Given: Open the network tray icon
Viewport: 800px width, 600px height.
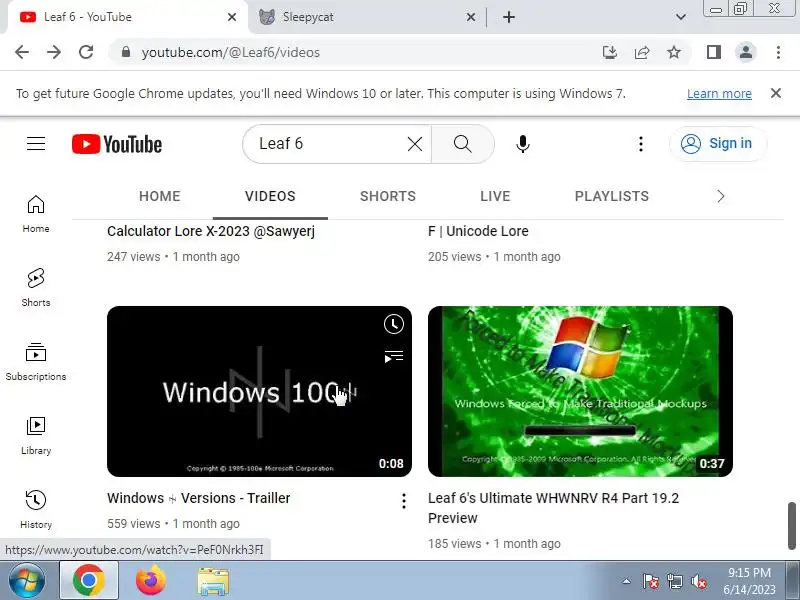Looking at the screenshot, I should (674, 581).
